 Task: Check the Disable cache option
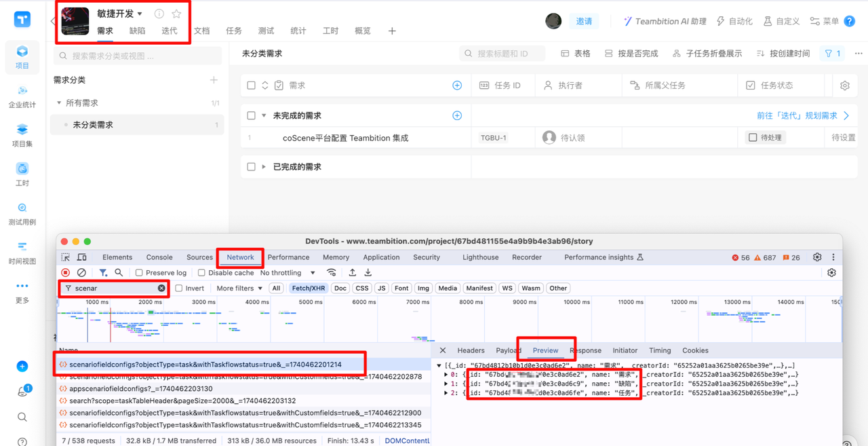pyautogui.click(x=201, y=273)
